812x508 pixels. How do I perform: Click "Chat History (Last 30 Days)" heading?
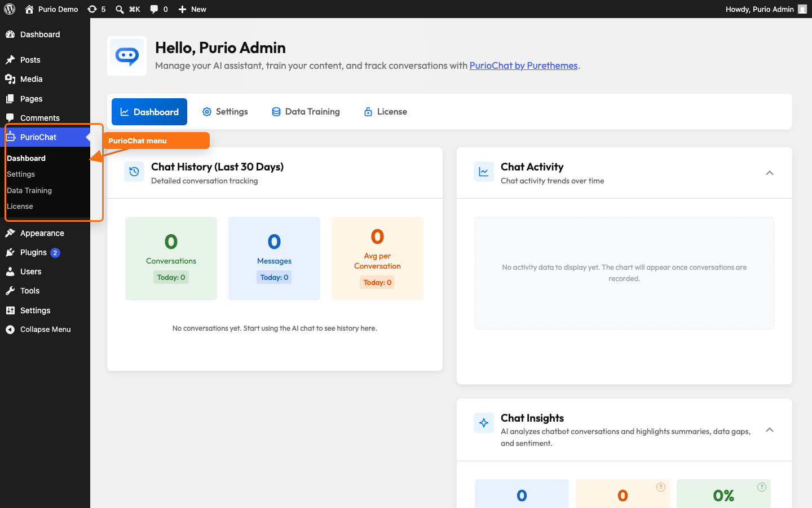click(x=217, y=167)
